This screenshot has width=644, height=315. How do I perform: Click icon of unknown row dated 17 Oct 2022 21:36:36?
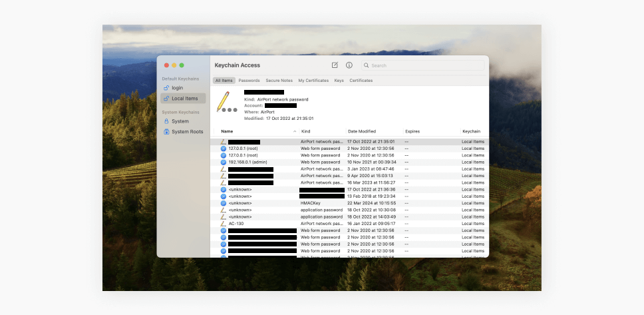coord(224,190)
